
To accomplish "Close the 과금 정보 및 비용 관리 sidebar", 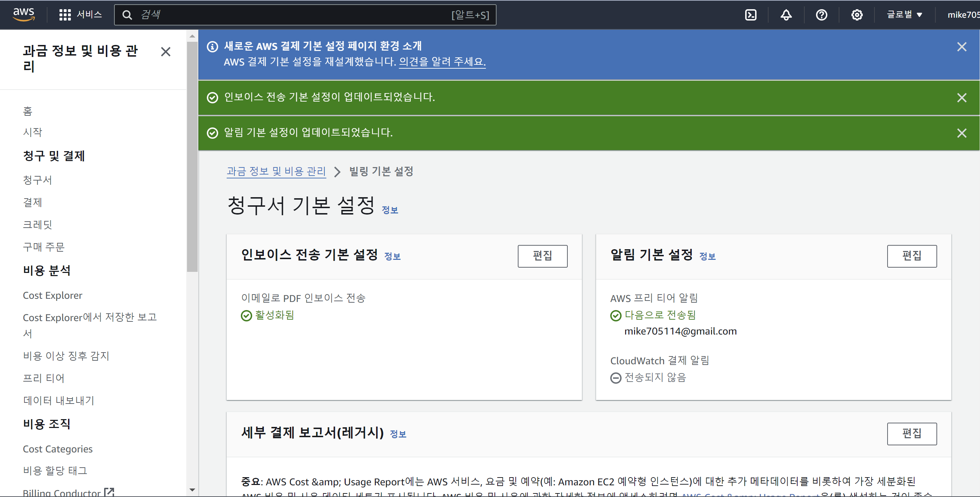I will point(165,52).
